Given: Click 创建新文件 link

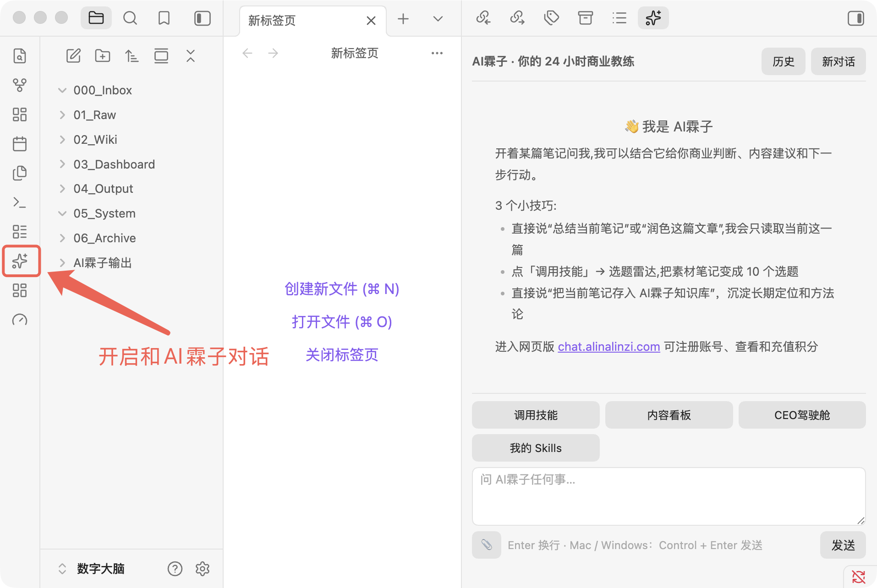Looking at the screenshot, I should pos(342,289).
